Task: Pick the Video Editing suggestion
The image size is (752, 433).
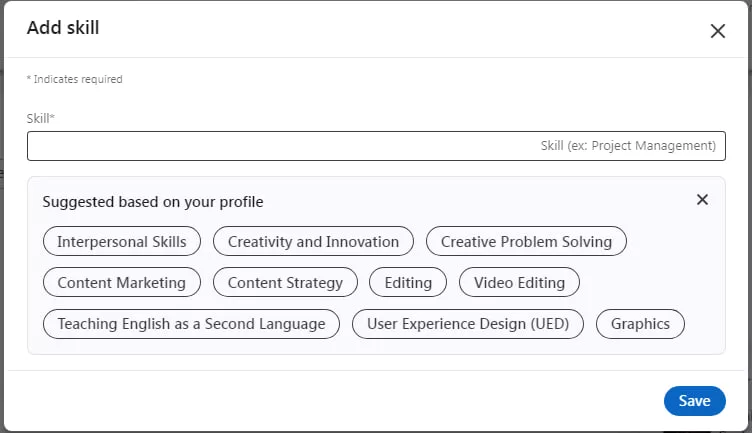Action: [x=519, y=283]
